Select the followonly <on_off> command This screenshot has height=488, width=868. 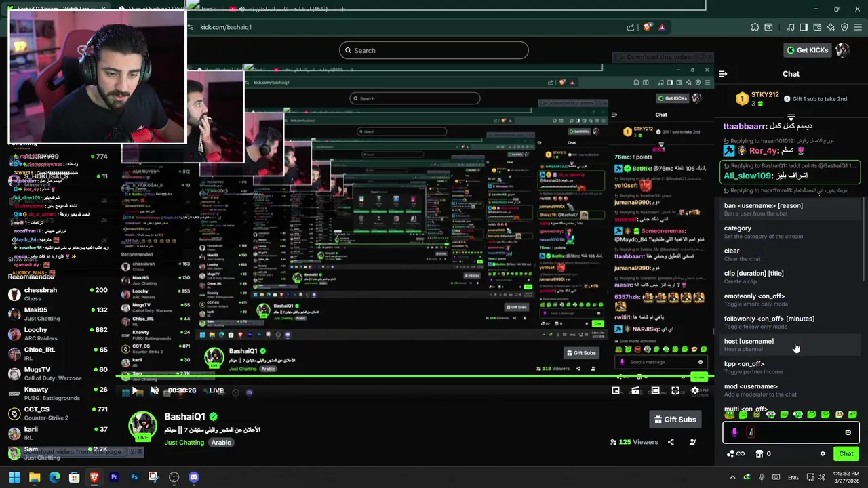tap(789, 322)
